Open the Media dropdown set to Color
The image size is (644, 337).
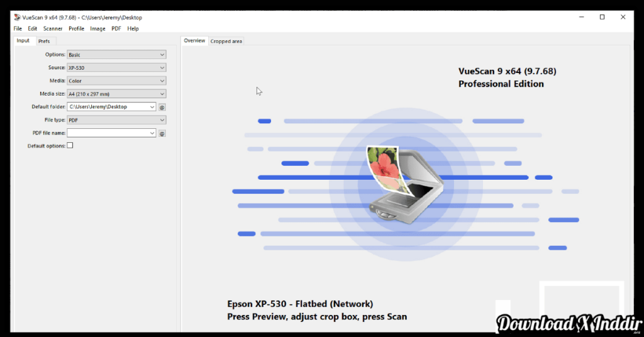[116, 81]
